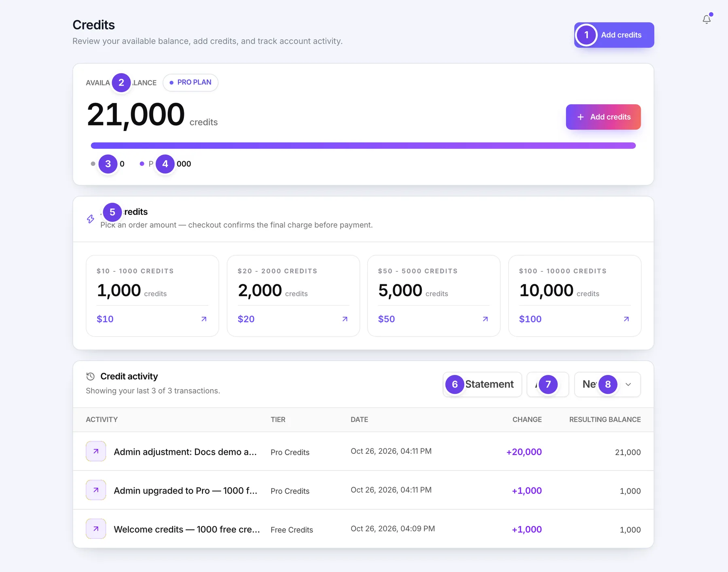728x572 pixels.
Task: Click the arrow icon on the Welcome credits row
Action: (96, 529)
